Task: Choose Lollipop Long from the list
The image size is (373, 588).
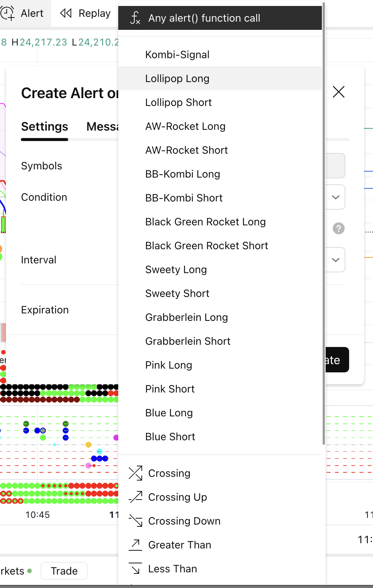Action: coord(177,78)
